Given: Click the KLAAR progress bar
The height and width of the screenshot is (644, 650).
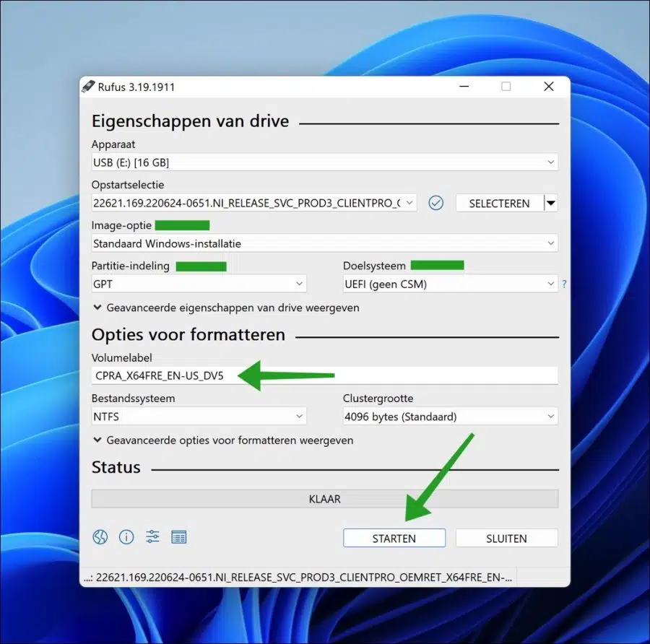Looking at the screenshot, I should tap(324, 499).
